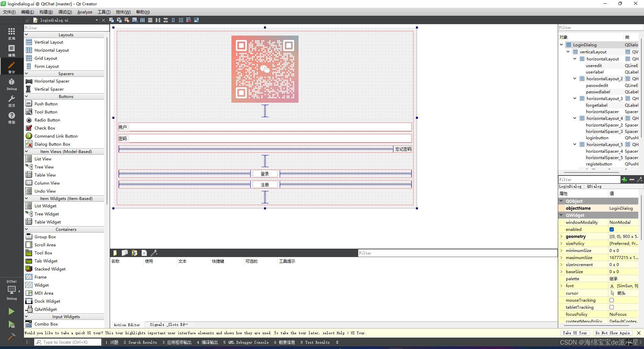Open the 构建(B) menu
Screen dimensions: 644x349
pos(46,12)
